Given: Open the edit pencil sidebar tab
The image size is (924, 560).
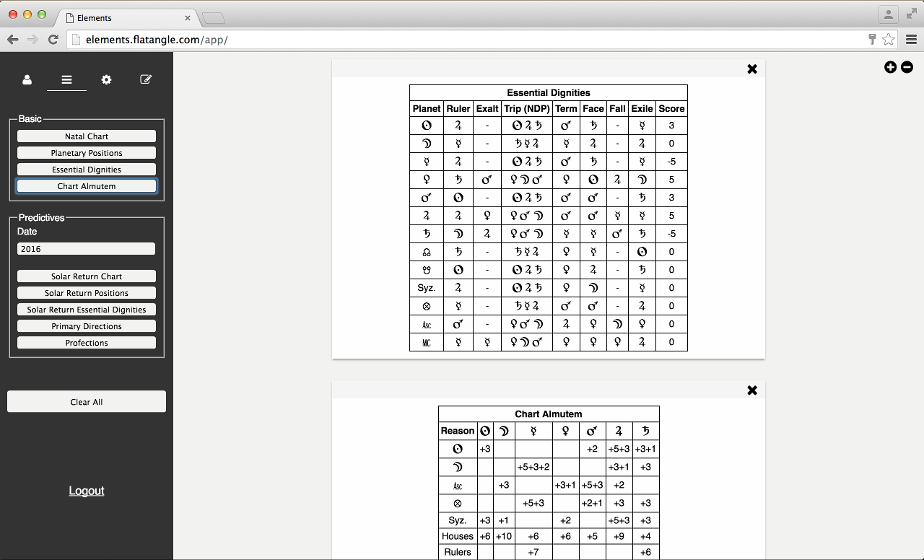Looking at the screenshot, I should [146, 80].
